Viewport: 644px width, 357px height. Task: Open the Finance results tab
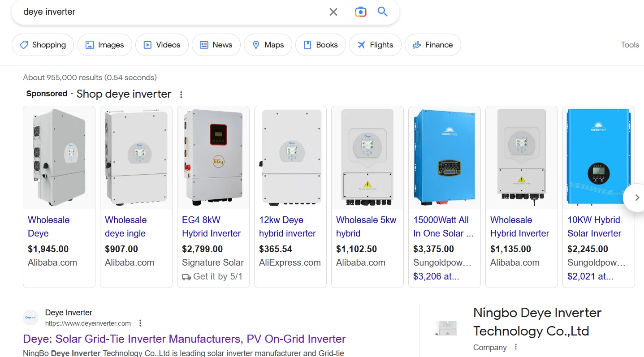click(432, 45)
